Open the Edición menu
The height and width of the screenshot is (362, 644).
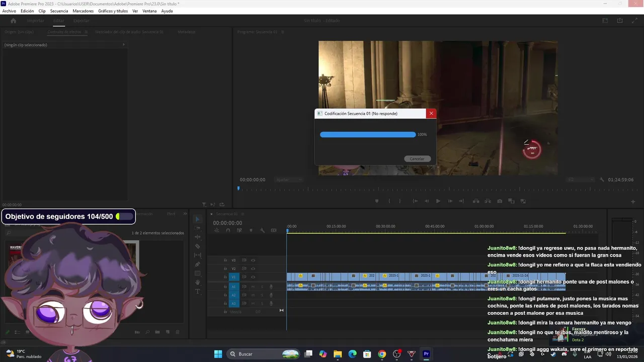[27, 11]
